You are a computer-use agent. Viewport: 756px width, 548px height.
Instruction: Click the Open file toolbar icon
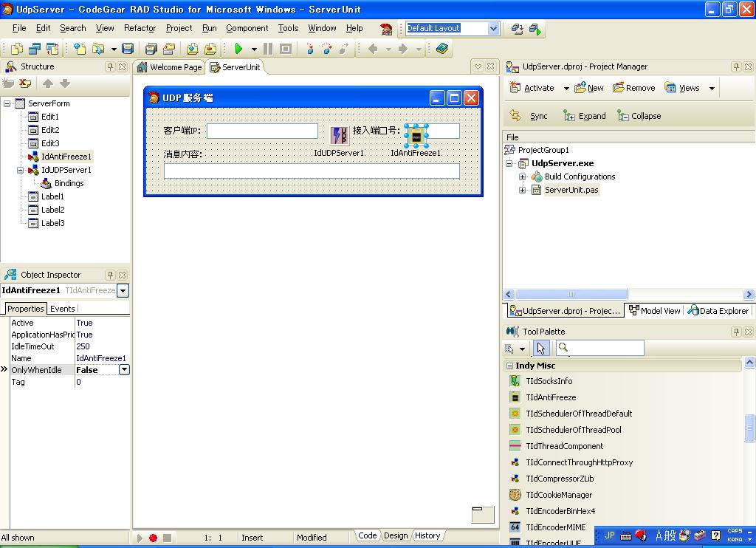pyautogui.click(x=98, y=49)
